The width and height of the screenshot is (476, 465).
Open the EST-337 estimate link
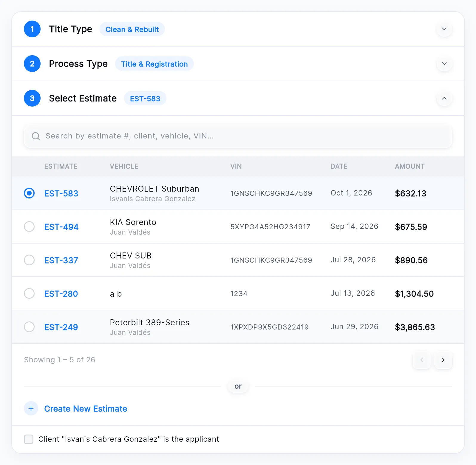(x=61, y=260)
